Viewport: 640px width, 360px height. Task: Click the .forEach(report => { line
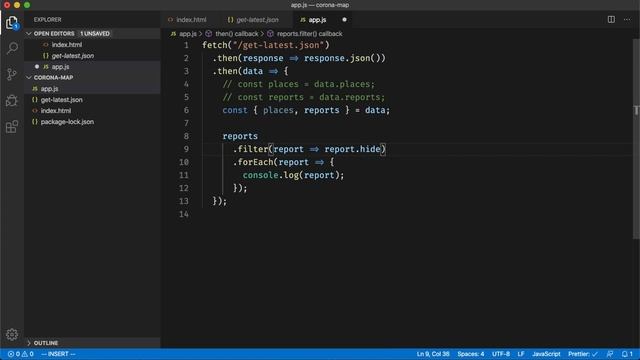284,162
